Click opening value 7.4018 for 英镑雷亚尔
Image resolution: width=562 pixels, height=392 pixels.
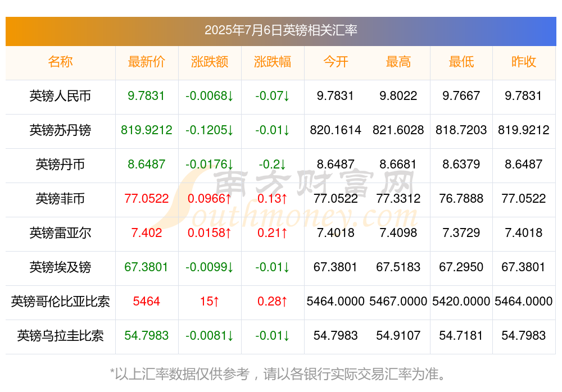336,233
